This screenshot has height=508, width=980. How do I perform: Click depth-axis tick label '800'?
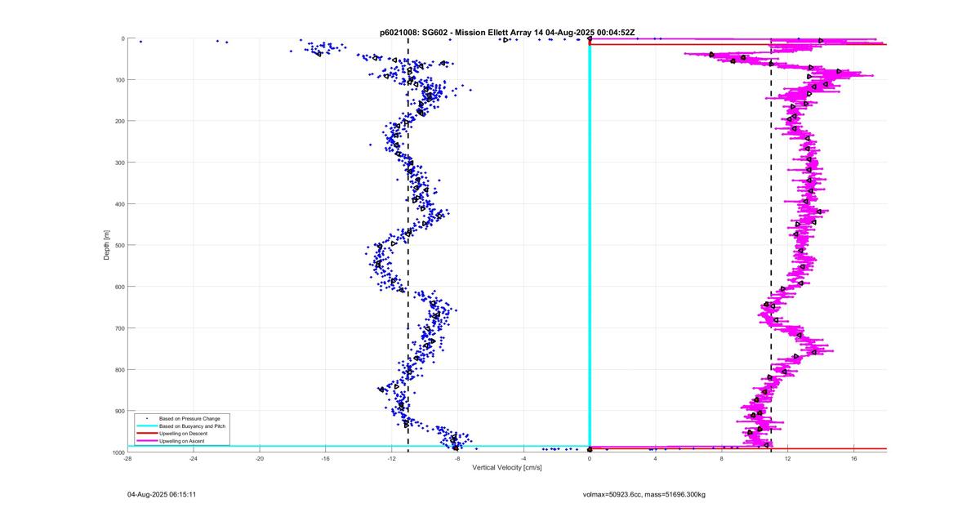tap(118, 370)
